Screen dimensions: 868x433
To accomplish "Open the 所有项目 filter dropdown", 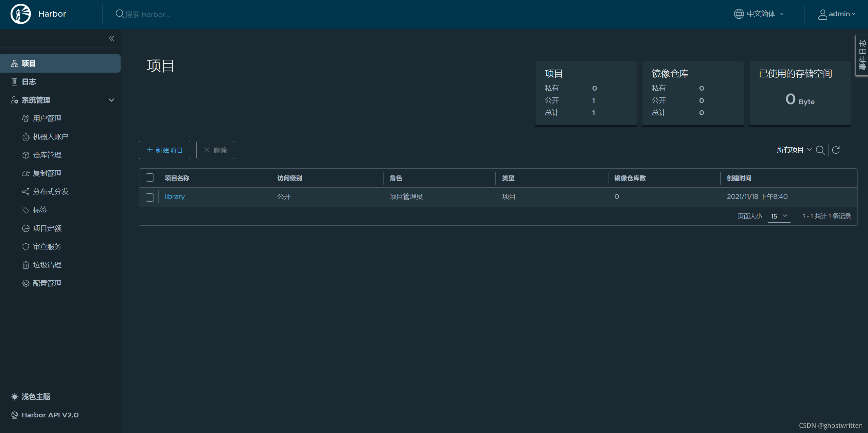I will point(794,150).
